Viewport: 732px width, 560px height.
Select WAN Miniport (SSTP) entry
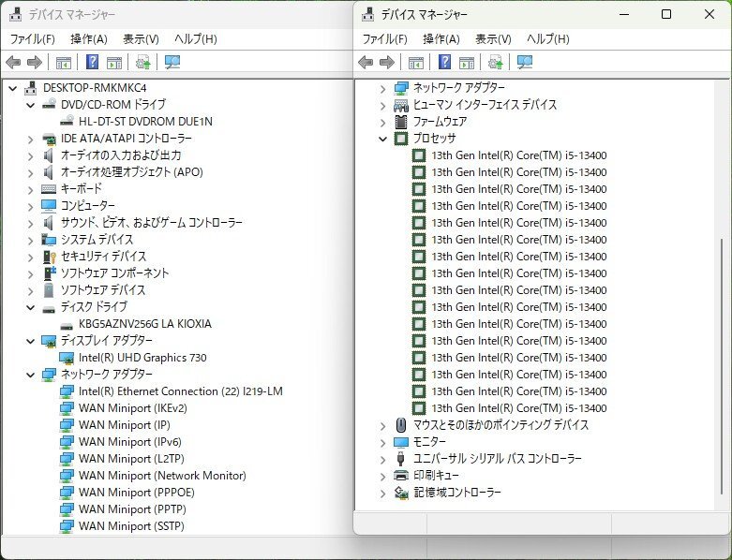pos(131,526)
